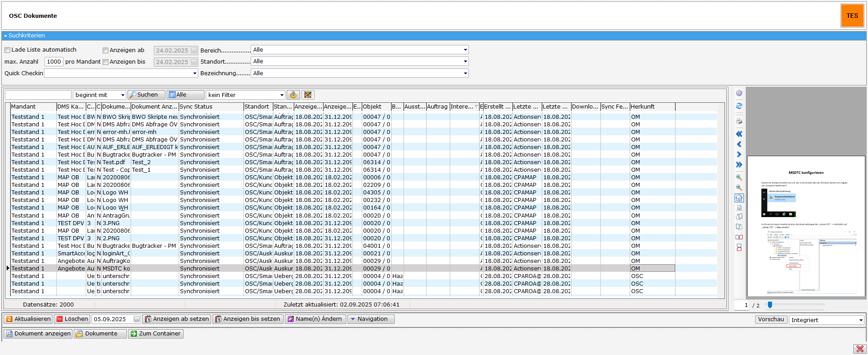Click the crossed-out Excel export icon

click(308, 95)
